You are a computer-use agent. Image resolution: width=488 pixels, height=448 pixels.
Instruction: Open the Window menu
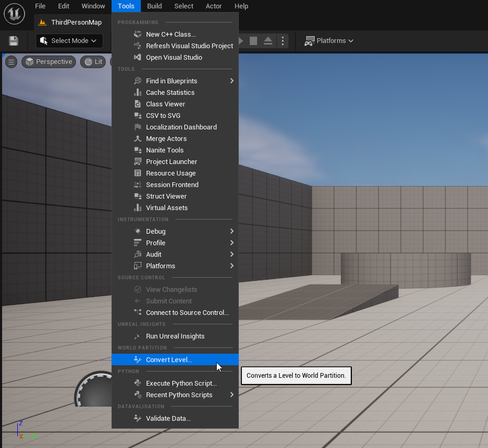point(93,6)
